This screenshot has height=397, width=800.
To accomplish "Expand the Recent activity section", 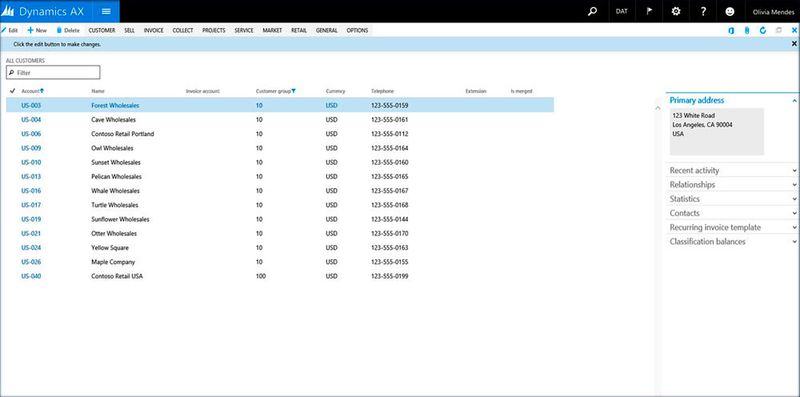I will pos(733,170).
